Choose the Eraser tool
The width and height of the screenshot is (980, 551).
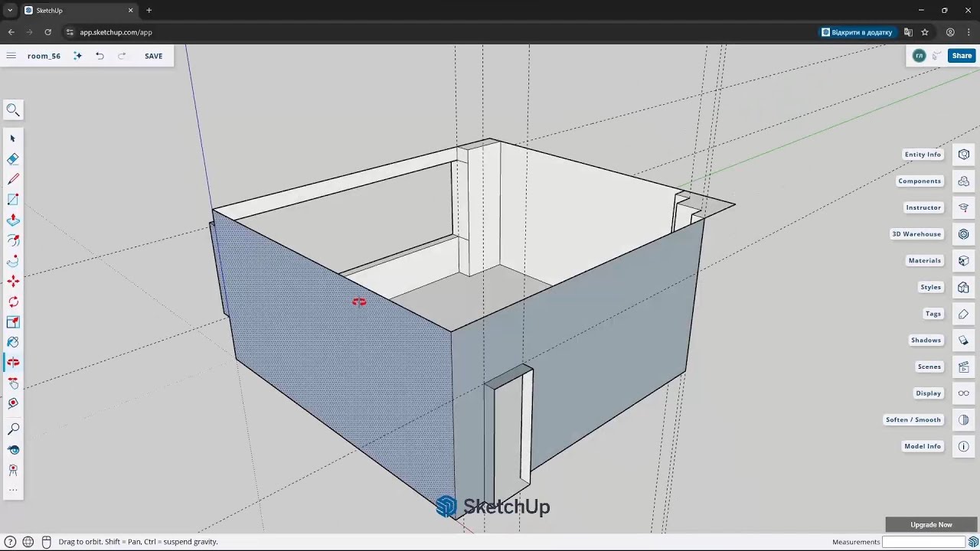(13, 158)
